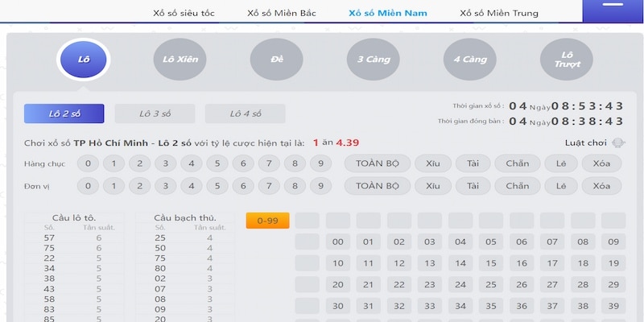The width and height of the screenshot is (644, 322).
Task: Select the Lô bet type circle
Action: click(x=84, y=60)
